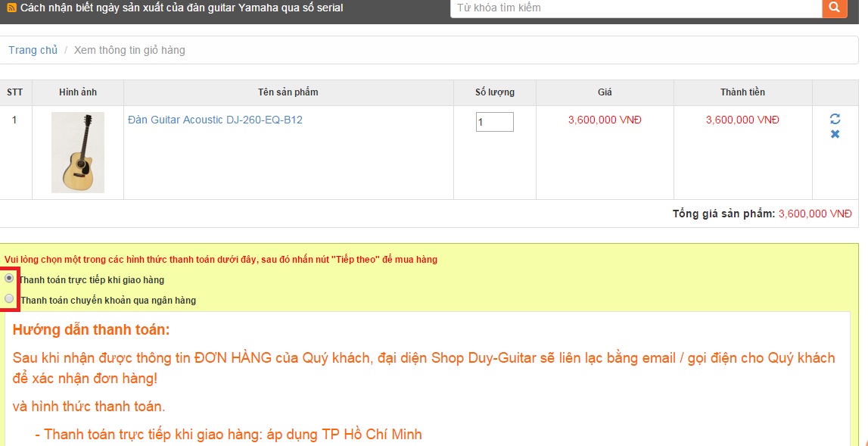Image resolution: width=868 pixels, height=446 pixels.
Task: Click the 'Tên sản phẩm' column header
Action: pos(288,92)
